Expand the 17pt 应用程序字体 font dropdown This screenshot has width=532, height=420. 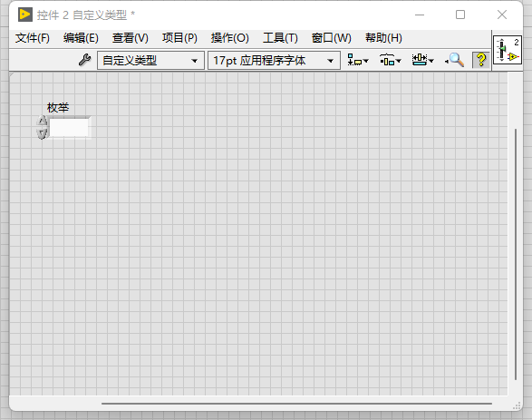[274, 61]
